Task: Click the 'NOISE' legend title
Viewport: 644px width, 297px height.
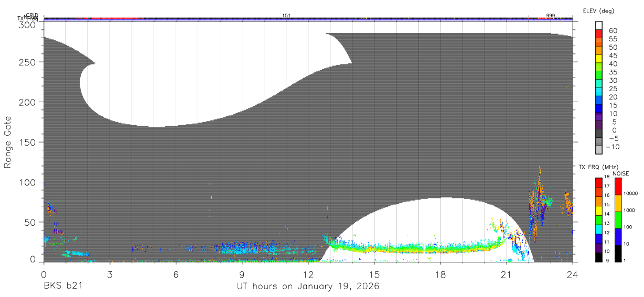Action: [620, 173]
